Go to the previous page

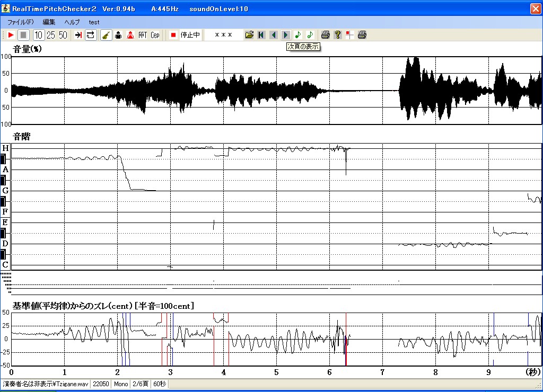click(x=274, y=35)
